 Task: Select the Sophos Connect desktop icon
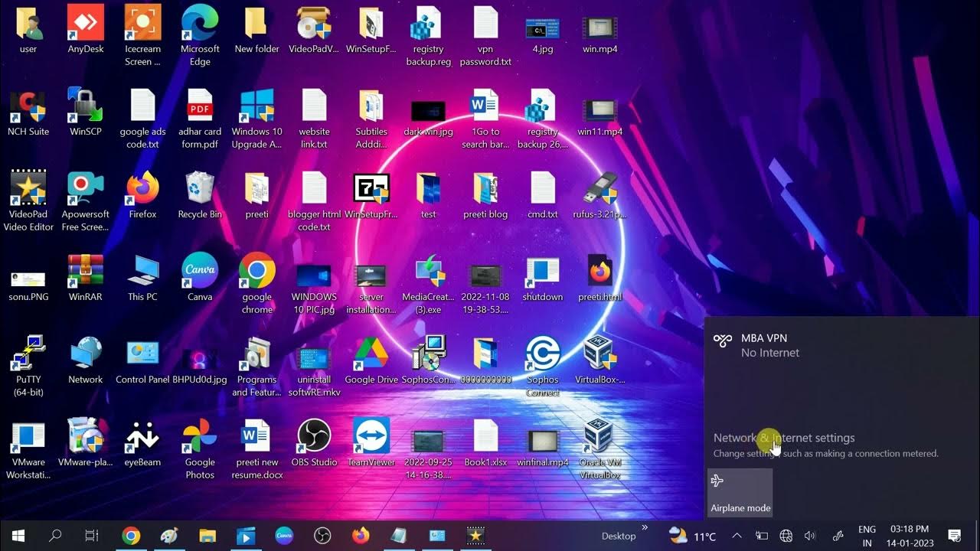543,366
